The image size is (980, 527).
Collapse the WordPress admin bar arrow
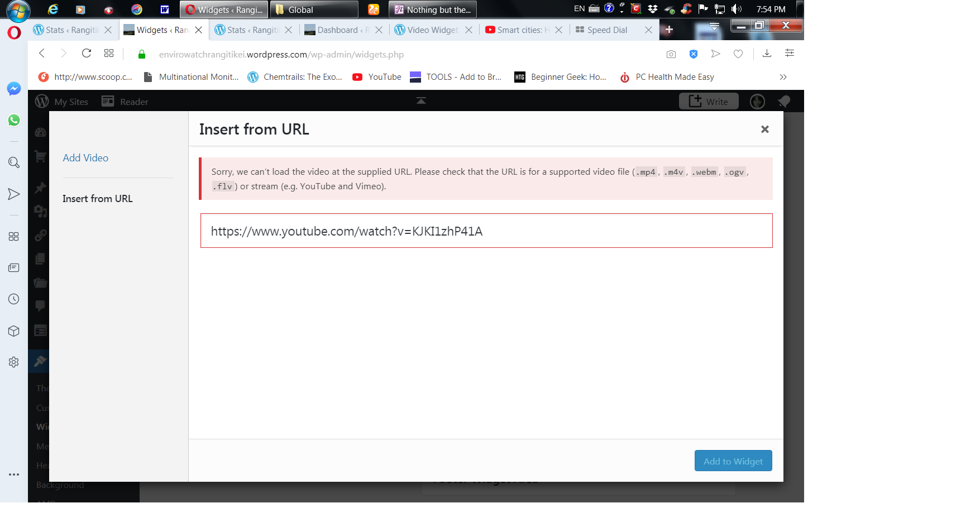[421, 101]
